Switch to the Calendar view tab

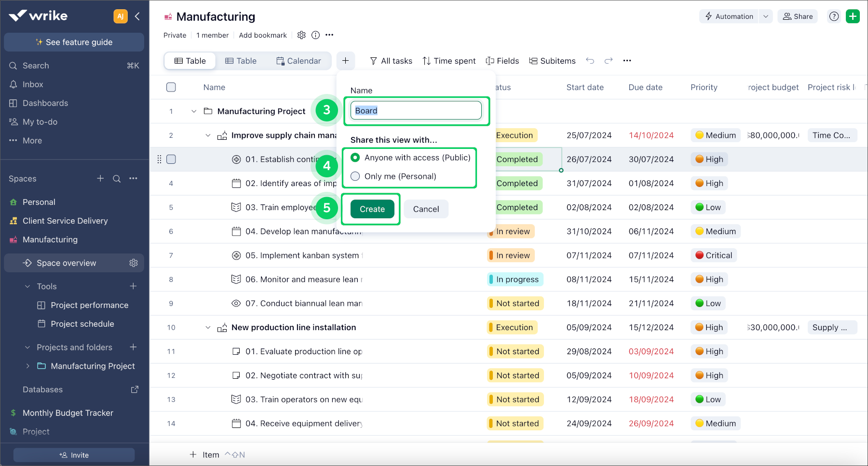298,61
